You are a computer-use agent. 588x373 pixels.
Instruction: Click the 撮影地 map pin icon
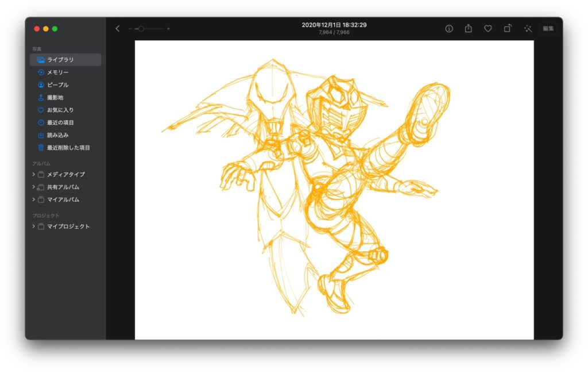click(41, 97)
